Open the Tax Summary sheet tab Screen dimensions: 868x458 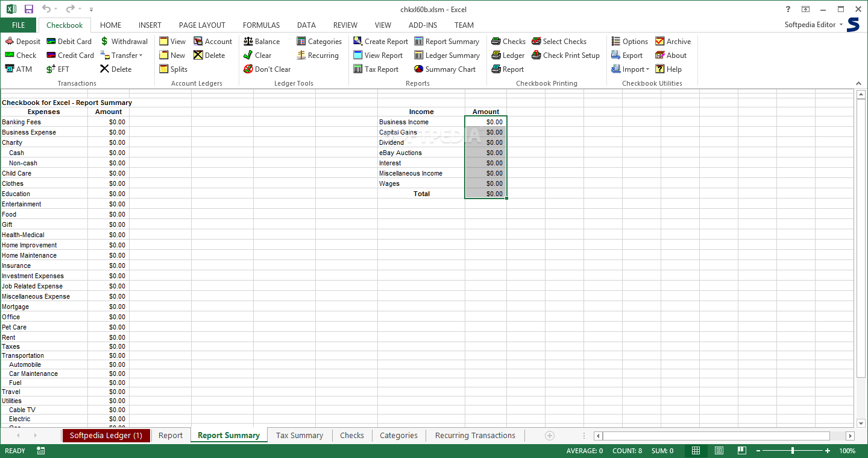pos(300,435)
